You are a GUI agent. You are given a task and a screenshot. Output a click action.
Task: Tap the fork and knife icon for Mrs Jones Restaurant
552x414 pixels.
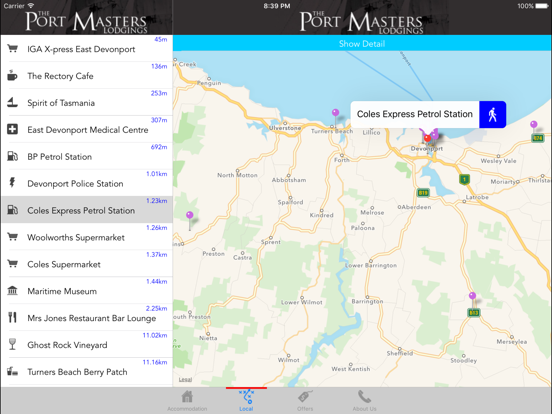(x=12, y=318)
